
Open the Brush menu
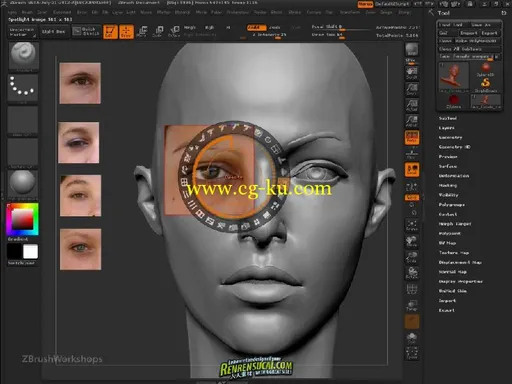click(x=27, y=12)
